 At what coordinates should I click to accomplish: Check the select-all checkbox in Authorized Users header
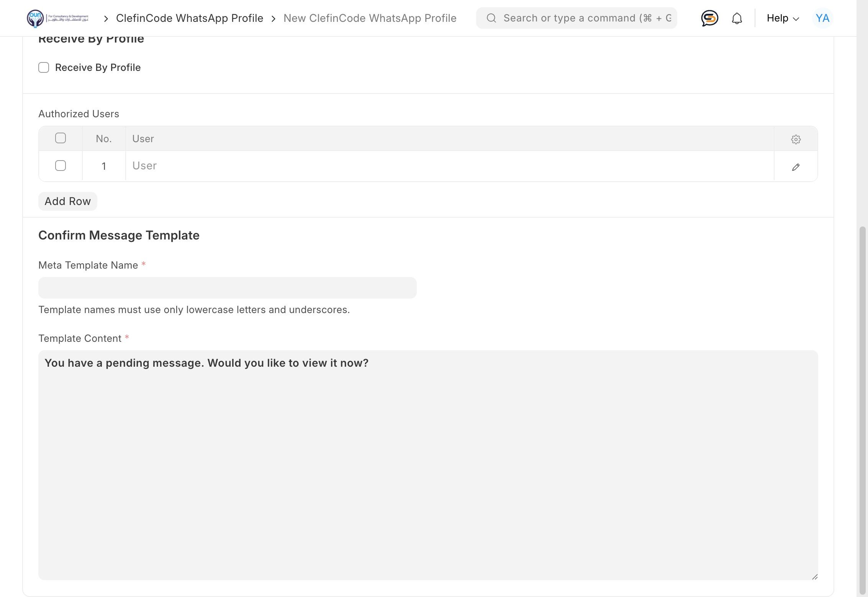point(61,138)
